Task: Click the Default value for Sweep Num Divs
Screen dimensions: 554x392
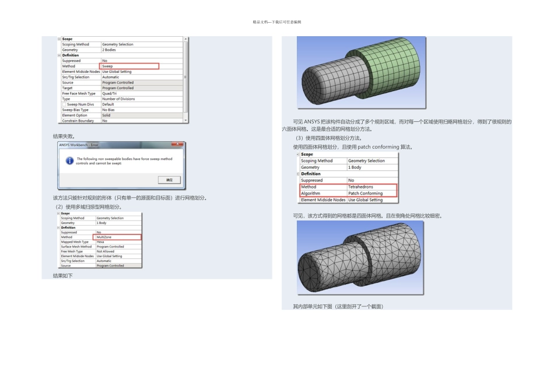Action: click(108, 104)
